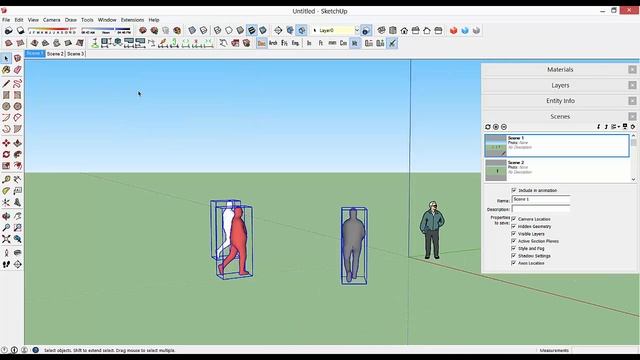This screenshot has height=360, width=640.
Task: Pick the Tape Measure tool
Action: tap(6, 180)
